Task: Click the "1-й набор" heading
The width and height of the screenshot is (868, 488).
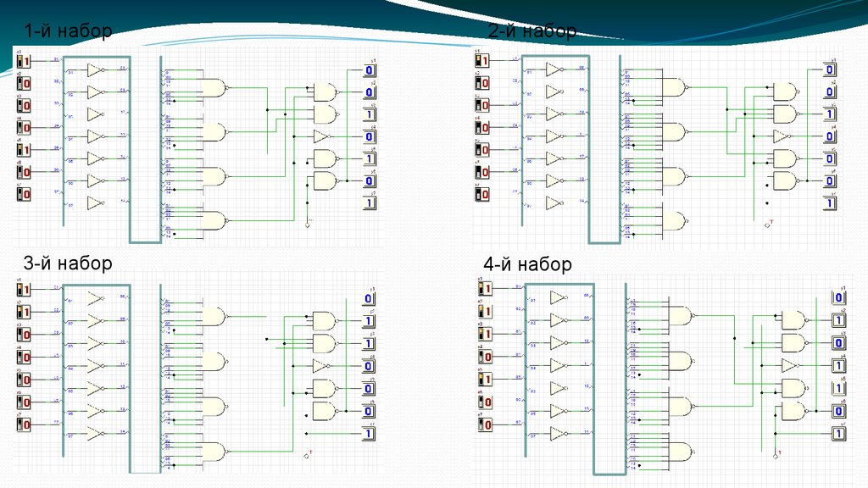Action: pyautogui.click(x=68, y=32)
